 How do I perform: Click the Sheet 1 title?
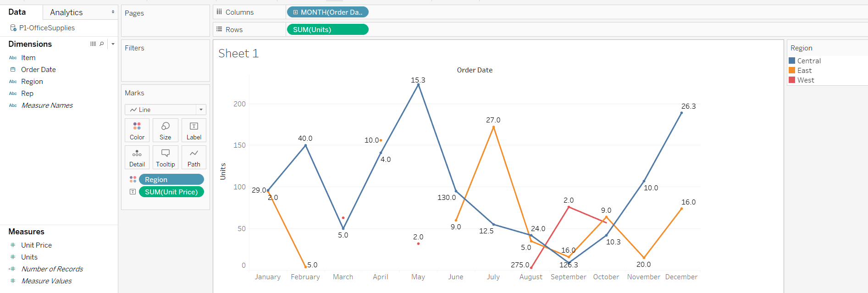238,54
